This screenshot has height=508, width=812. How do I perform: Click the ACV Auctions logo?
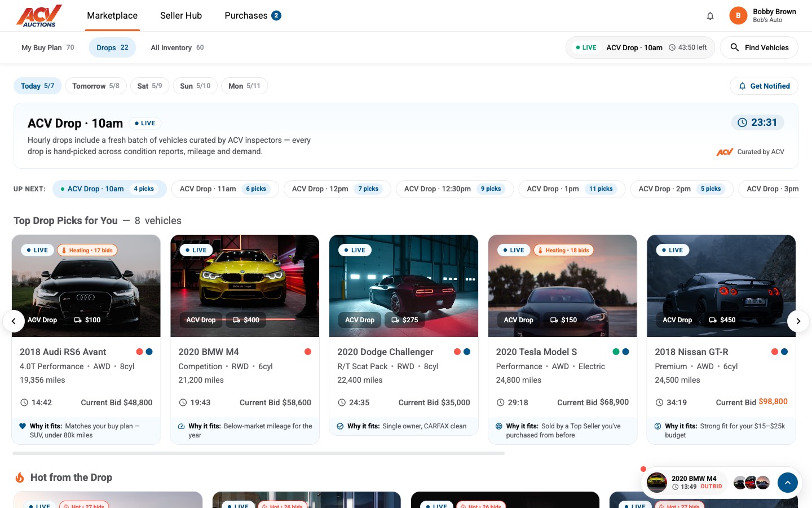tap(39, 16)
